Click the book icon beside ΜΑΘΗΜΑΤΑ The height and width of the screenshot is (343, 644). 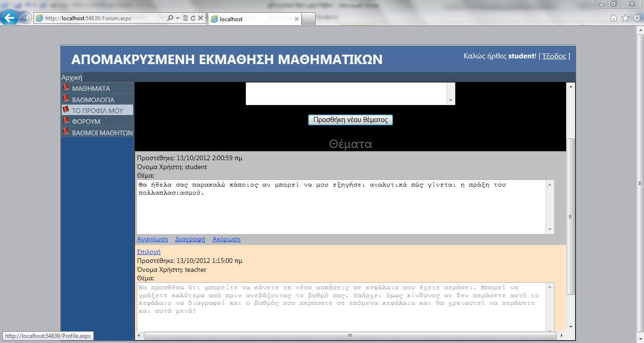tap(66, 87)
